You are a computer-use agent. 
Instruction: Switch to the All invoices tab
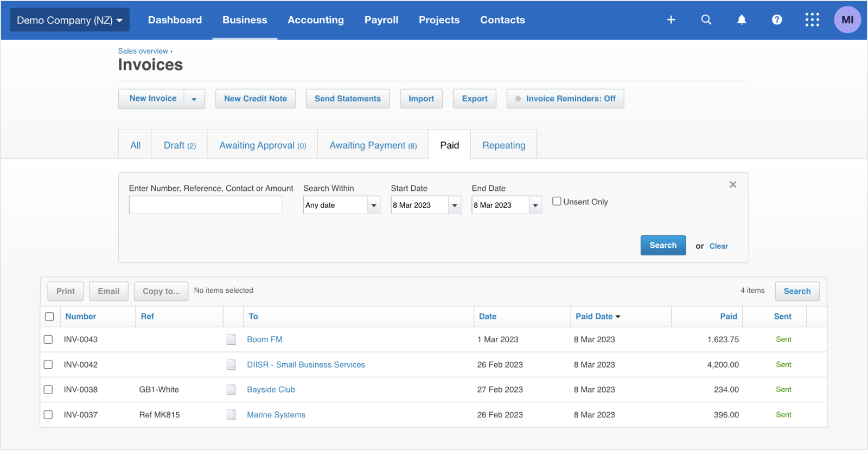(135, 145)
